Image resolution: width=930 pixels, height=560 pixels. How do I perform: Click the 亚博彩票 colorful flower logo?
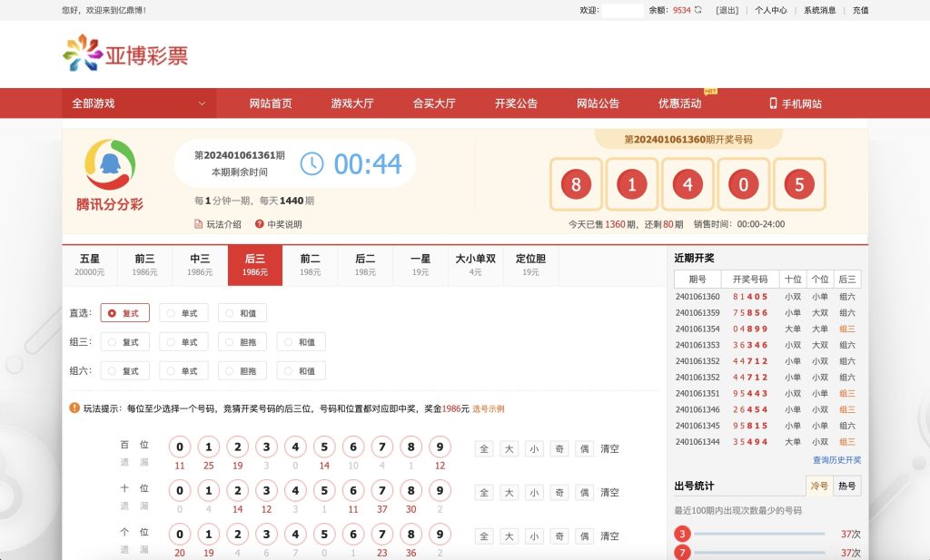point(80,54)
